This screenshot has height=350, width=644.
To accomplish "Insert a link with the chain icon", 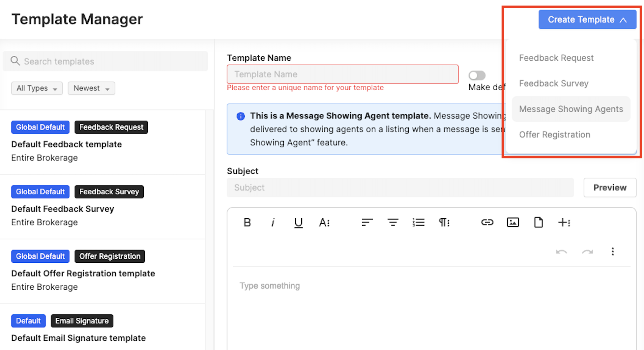I will pyautogui.click(x=487, y=222).
